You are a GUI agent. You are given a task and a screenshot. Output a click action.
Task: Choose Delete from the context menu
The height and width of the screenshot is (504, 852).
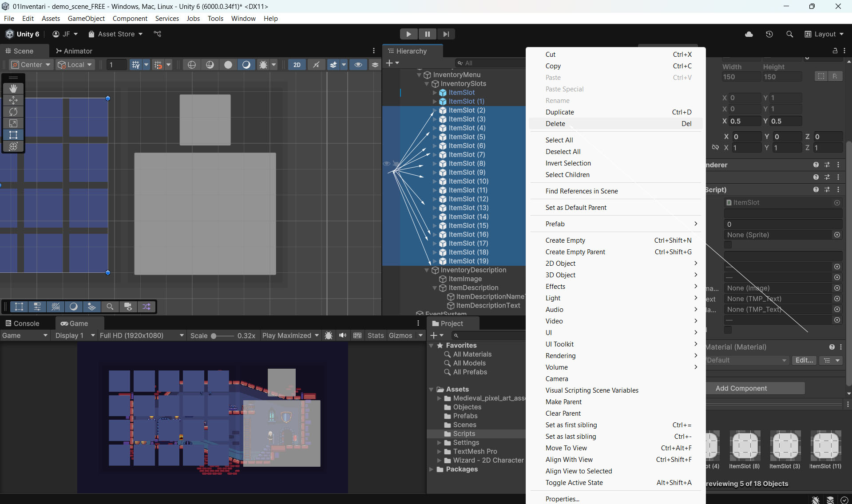coord(555,124)
